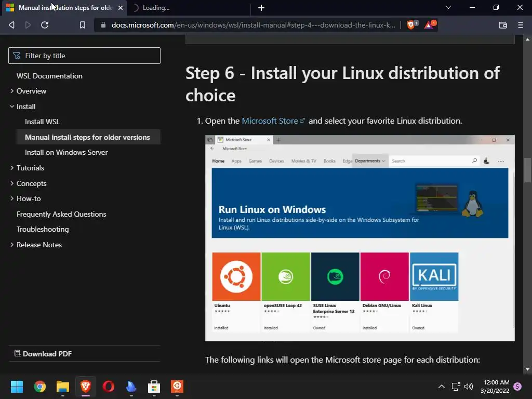Click the docs.microsoft.com address bar
The image size is (532, 399).
tap(253, 25)
